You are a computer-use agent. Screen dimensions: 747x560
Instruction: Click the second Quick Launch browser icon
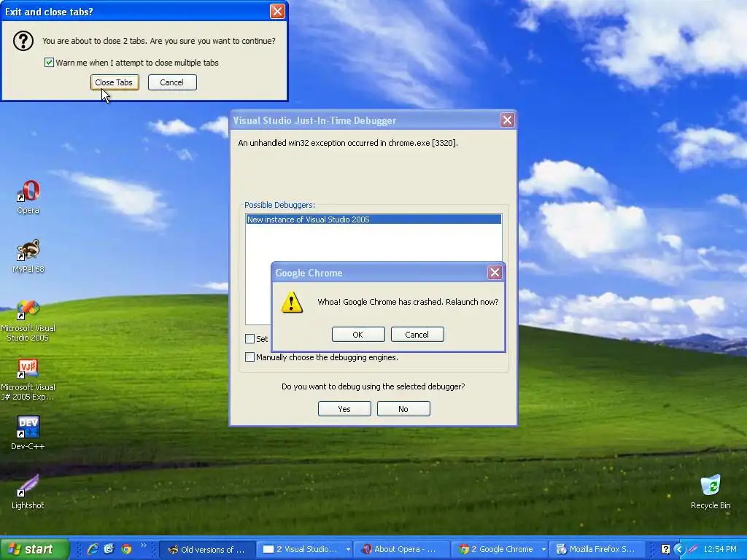[109, 549]
